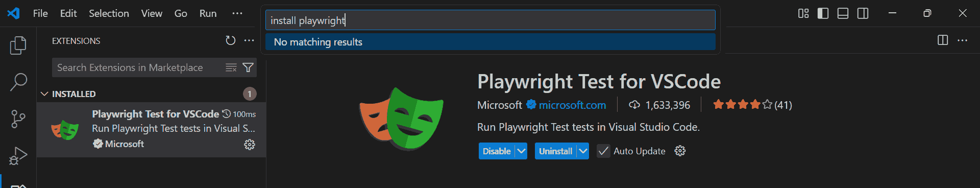
Task: Open the Run and Debug view
Action: click(x=18, y=156)
